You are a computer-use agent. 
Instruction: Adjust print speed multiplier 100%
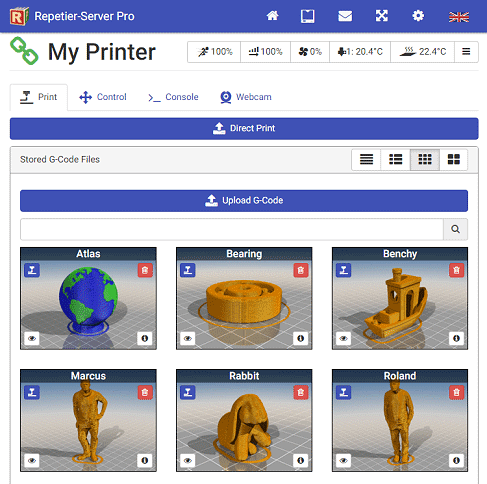tap(214, 52)
